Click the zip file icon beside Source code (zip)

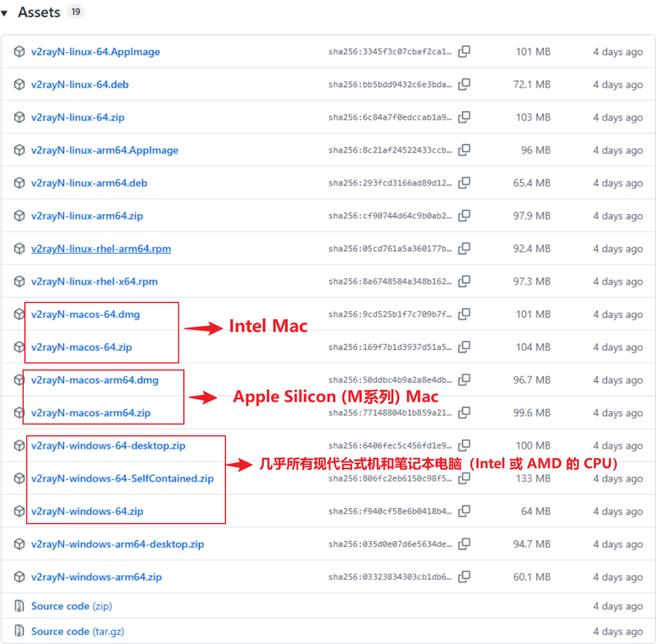pyautogui.click(x=19, y=606)
